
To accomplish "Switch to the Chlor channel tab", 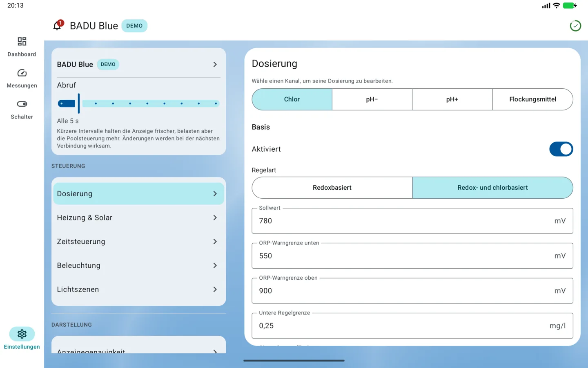I will [292, 99].
